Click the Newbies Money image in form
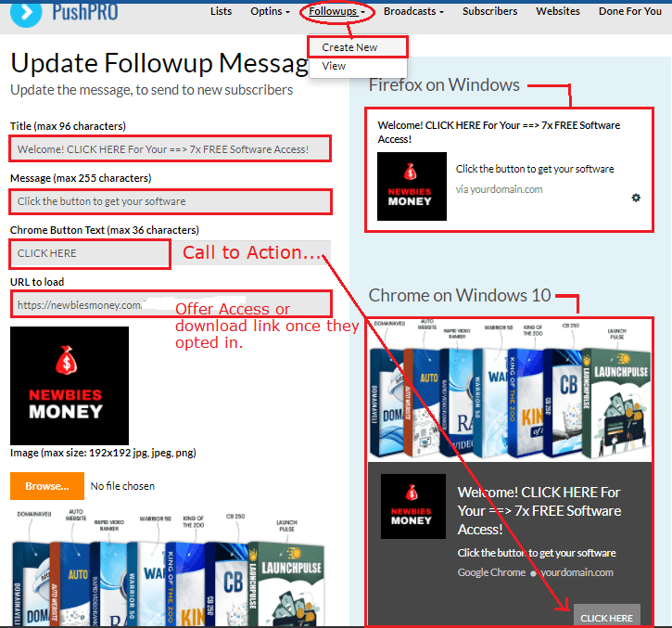Screen dimensions: 672x628 (70, 386)
